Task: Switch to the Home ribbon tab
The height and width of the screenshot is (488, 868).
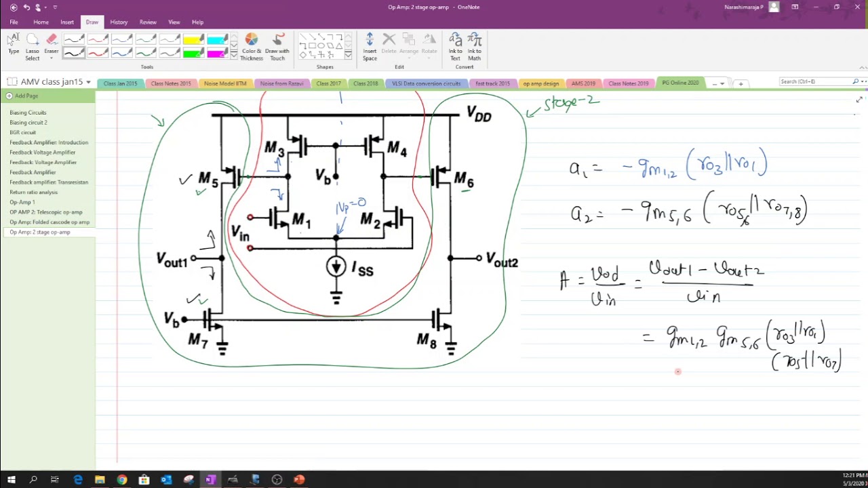Action: [x=41, y=22]
